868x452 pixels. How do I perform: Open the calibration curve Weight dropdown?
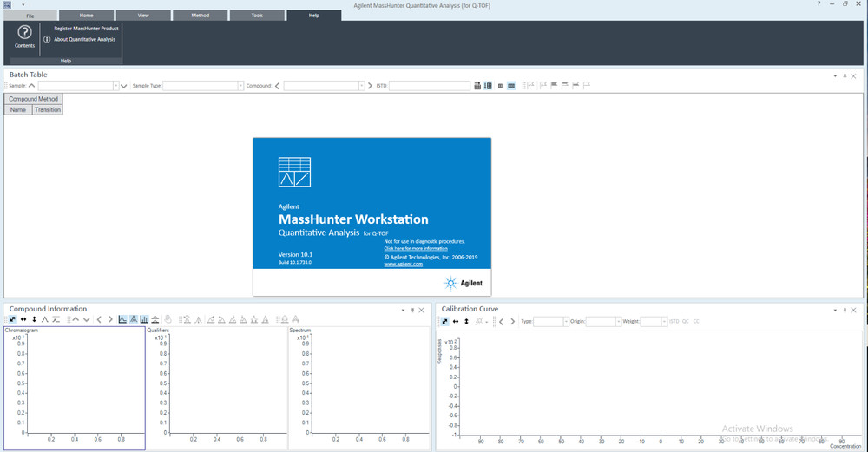[664, 322]
